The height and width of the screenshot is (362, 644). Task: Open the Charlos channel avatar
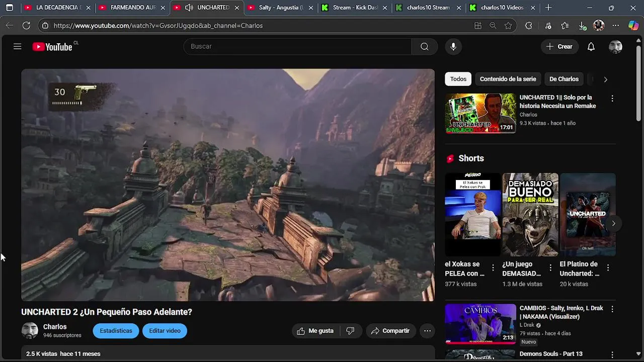30,331
